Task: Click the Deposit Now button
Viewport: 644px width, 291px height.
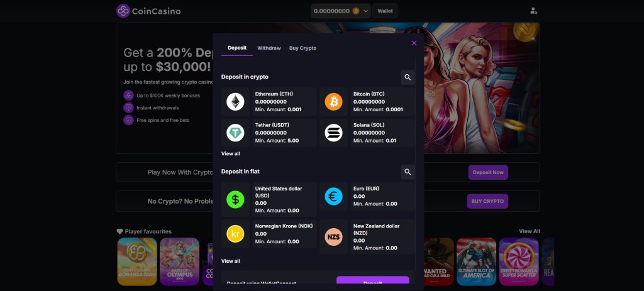Action: point(488,172)
